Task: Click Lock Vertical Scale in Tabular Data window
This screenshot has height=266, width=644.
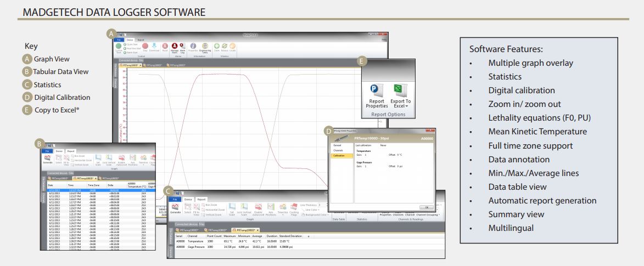Action: [109, 157]
